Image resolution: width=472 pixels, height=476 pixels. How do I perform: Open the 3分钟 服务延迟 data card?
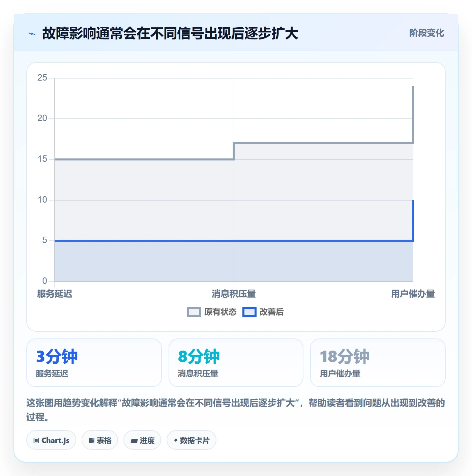pos(94,363)
